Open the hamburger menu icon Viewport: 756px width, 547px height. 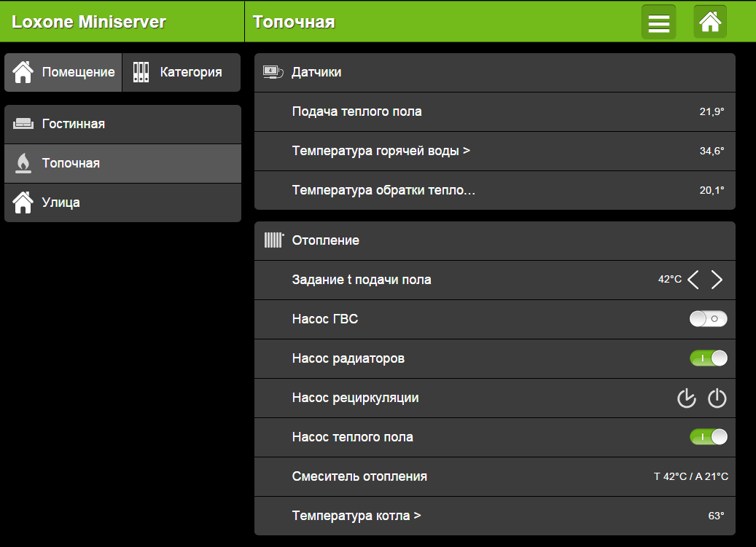[658, 22]
